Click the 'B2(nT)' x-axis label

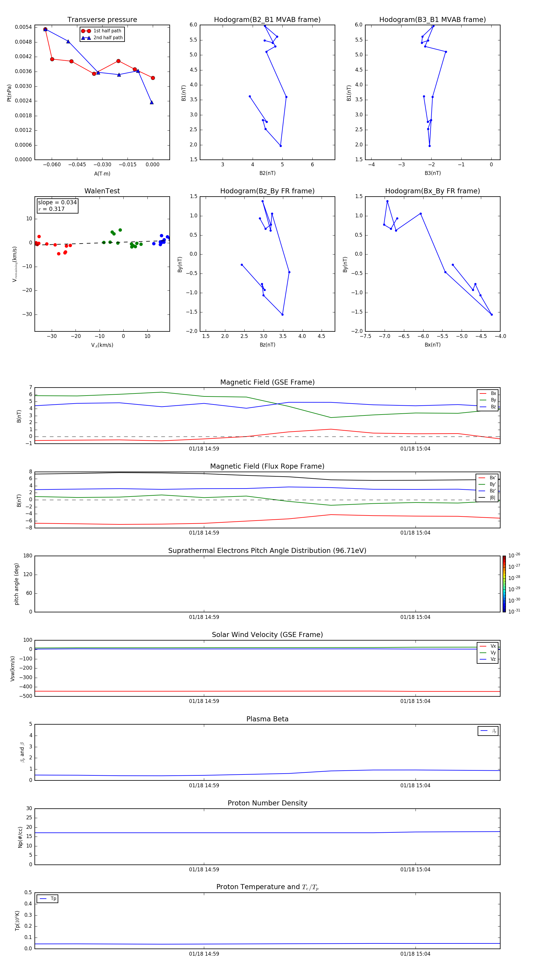click(267, 173)
